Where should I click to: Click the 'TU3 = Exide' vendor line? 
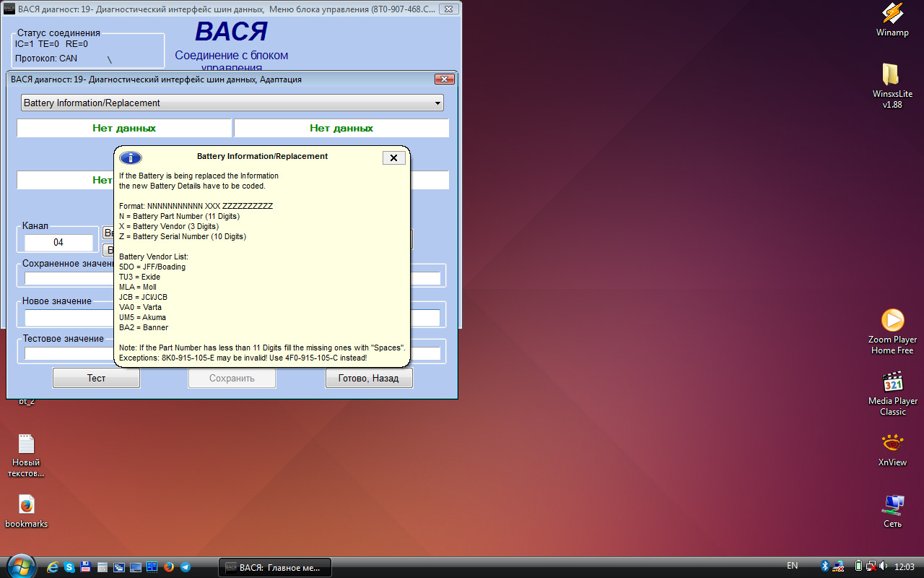(140, 277)
